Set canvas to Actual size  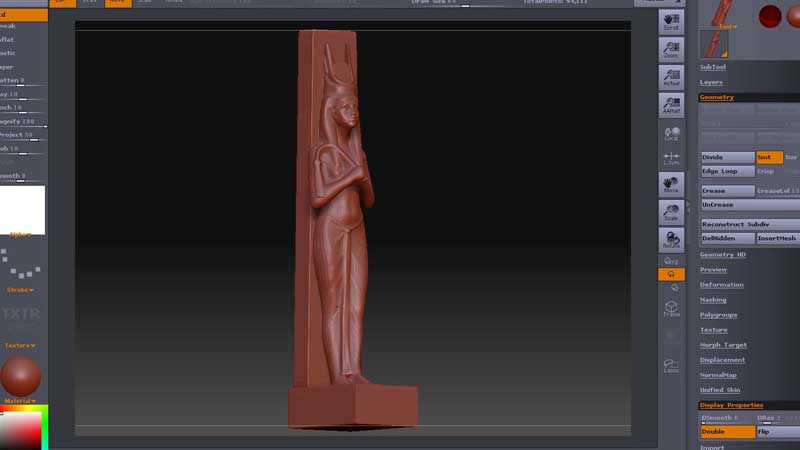(671, 77)
